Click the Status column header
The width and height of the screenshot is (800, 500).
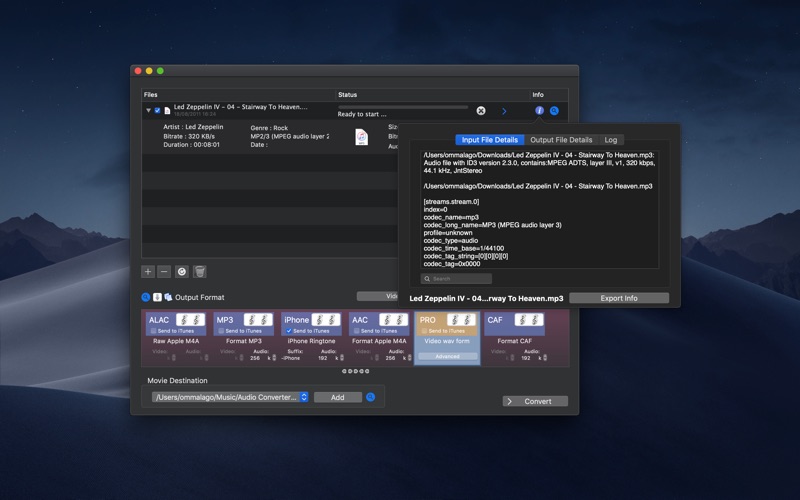[432, 95]
